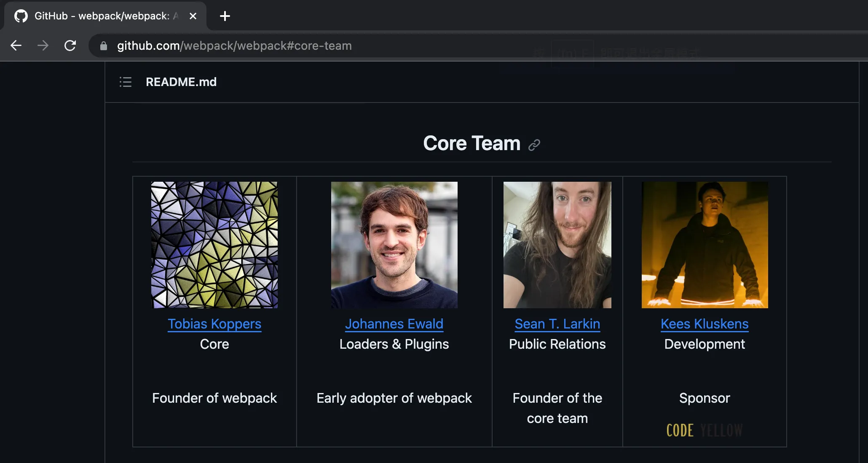The height and width of the screenshot is (463, 868).
Task: Select the GitHub webpack/webpack tab
Action: tap(105, 16)
